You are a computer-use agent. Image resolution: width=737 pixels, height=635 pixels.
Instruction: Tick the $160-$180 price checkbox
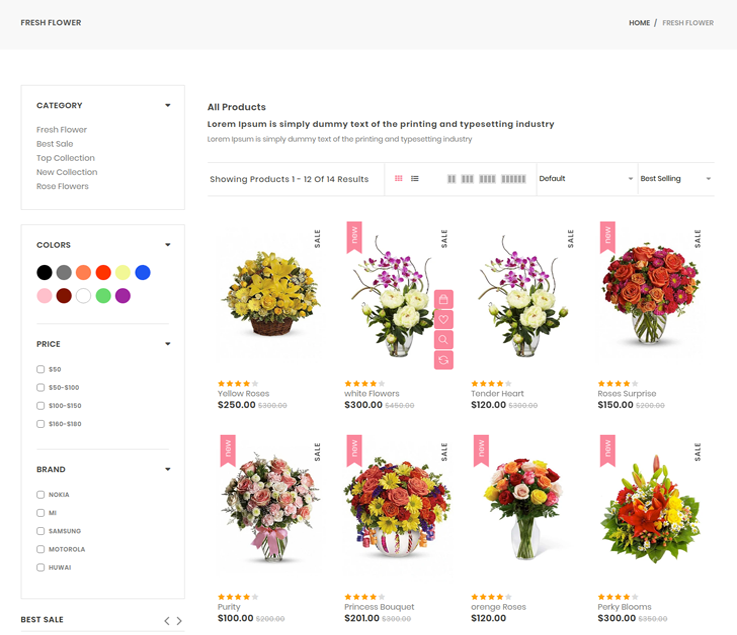[x=41, y=424]
